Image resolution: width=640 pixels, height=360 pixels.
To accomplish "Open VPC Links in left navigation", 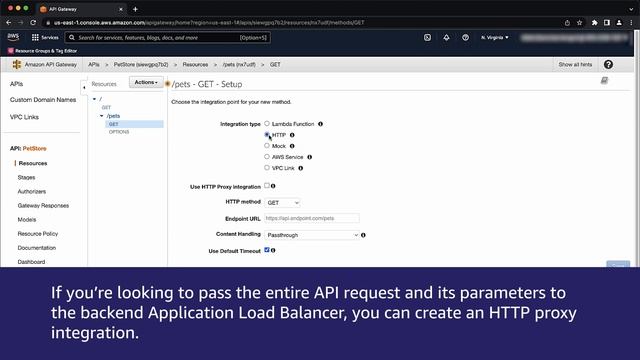I will coord(24,117).
